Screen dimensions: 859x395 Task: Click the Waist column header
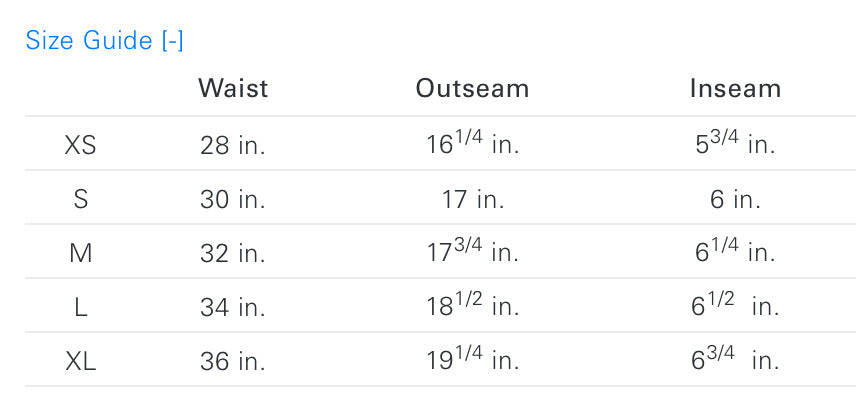click(233, 88)
